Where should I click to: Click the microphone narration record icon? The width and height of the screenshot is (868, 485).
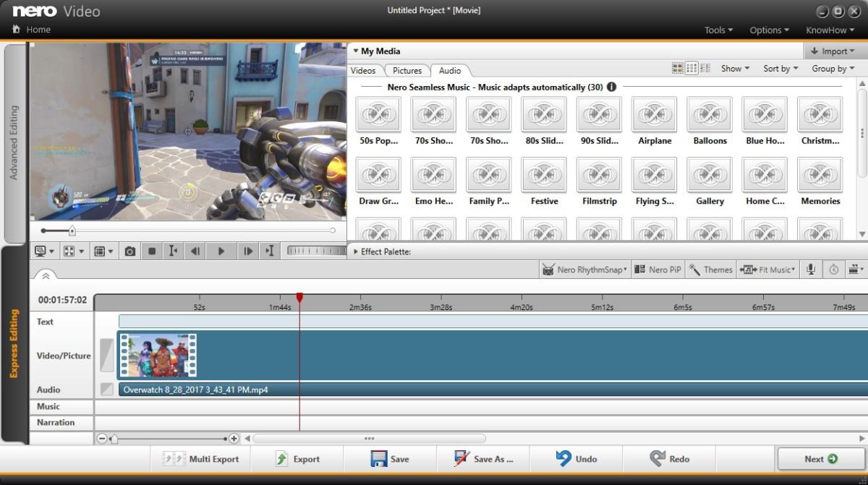click(811, 270)
